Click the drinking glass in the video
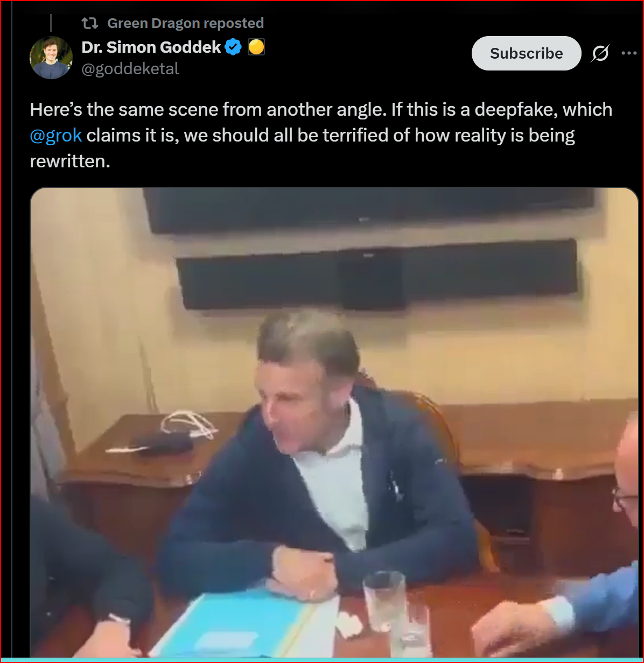 [x=384, y=600]
